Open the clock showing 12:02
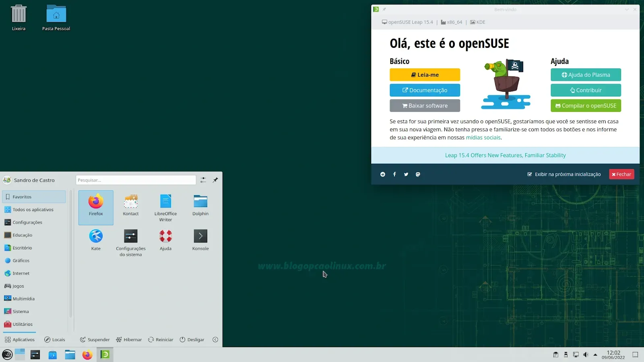The width and height of the screenshot is (644, 362). coord(613,355)
